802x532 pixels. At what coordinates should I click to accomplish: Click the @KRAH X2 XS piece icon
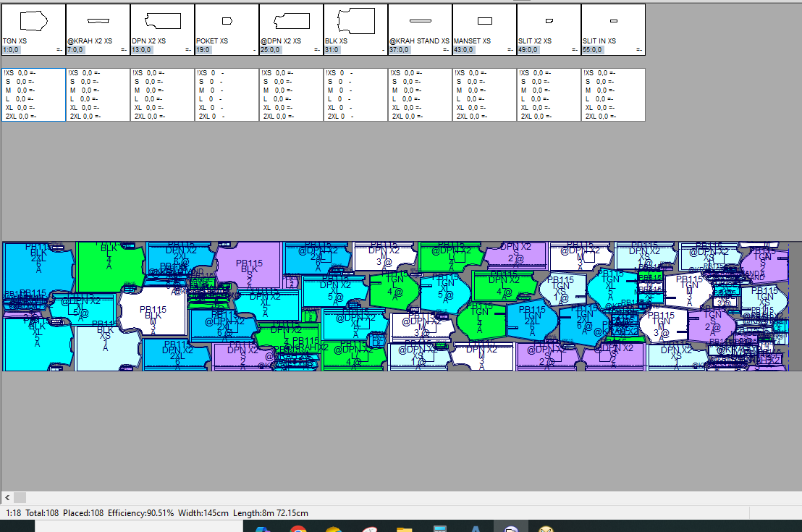[x=98, y=21]
